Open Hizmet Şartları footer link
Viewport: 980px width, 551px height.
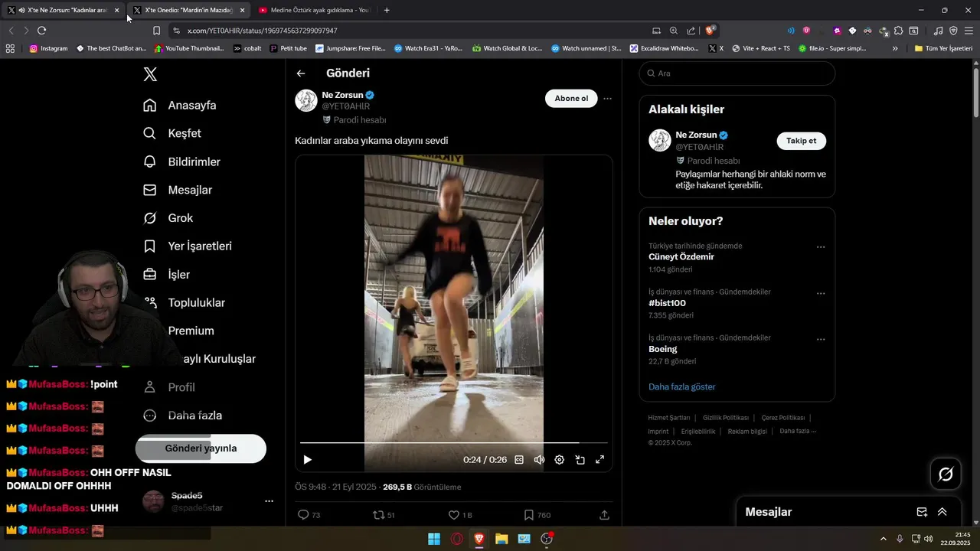[669, 418]
